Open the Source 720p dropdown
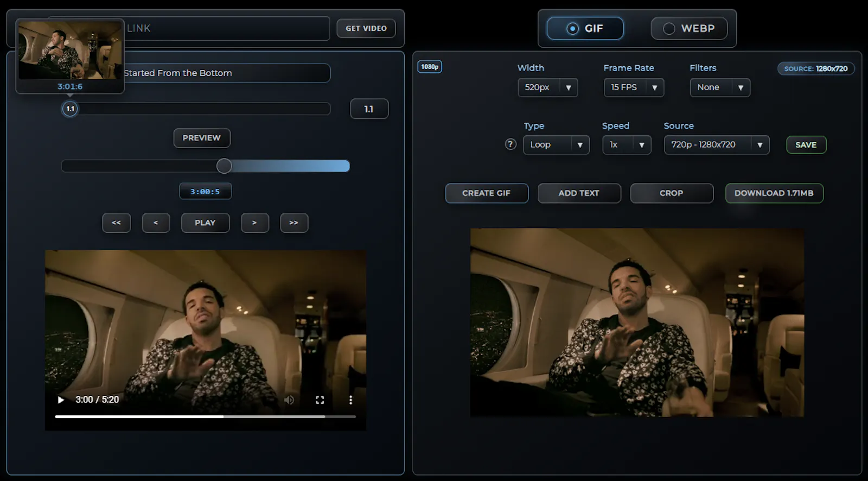The image size is (868, 481). pyautogui.click(x=717, y=145)
